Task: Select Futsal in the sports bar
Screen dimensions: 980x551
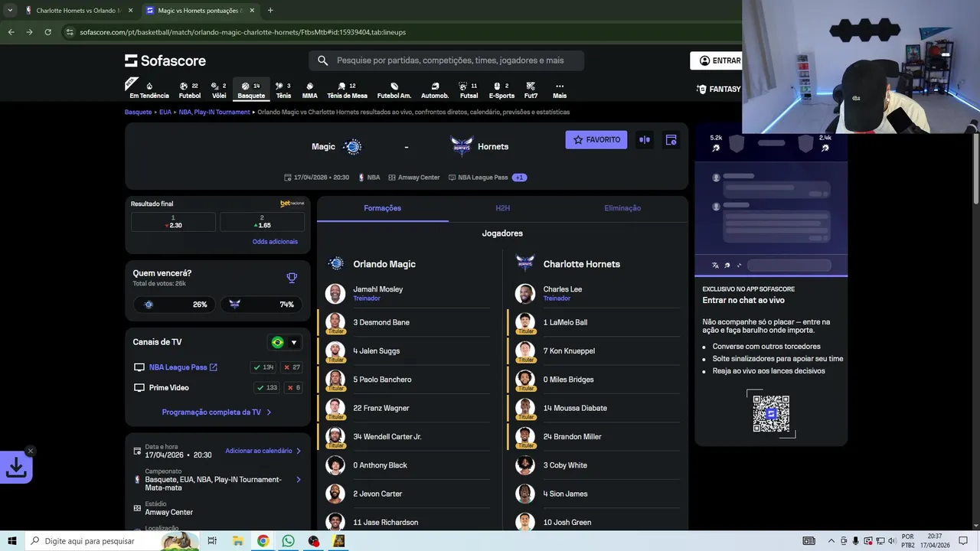Action: click(469, 90)
